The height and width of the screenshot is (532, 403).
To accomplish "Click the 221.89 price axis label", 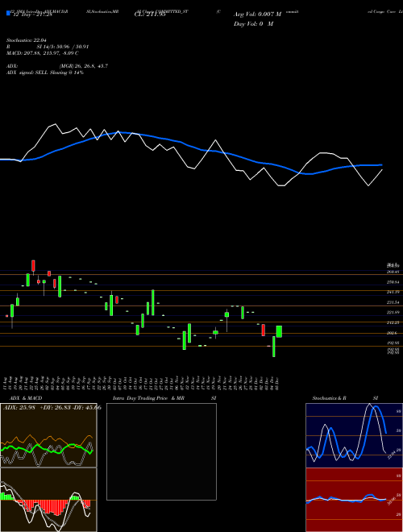I will 393,313.
